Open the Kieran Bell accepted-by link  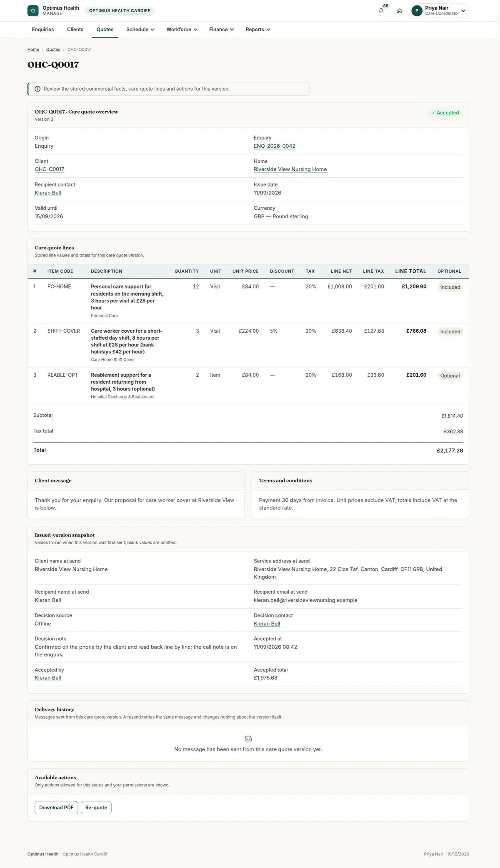[x=48, y=678]
